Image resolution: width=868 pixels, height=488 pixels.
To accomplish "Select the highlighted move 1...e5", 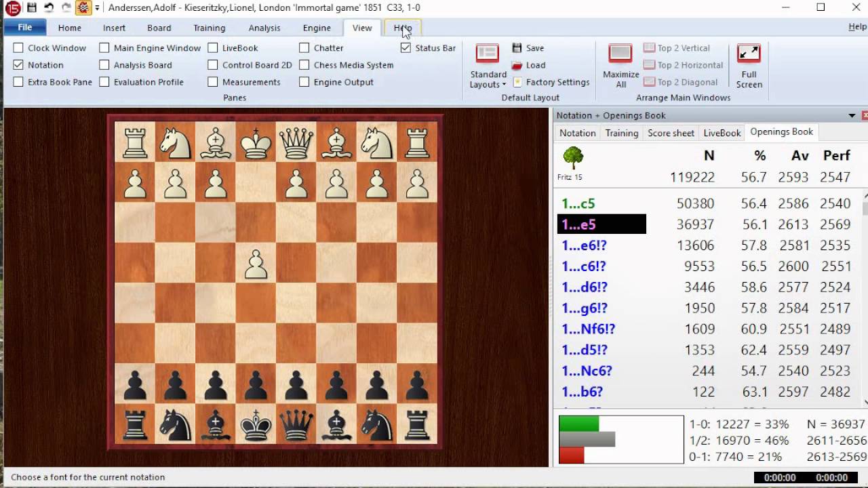I will point(601,224).
